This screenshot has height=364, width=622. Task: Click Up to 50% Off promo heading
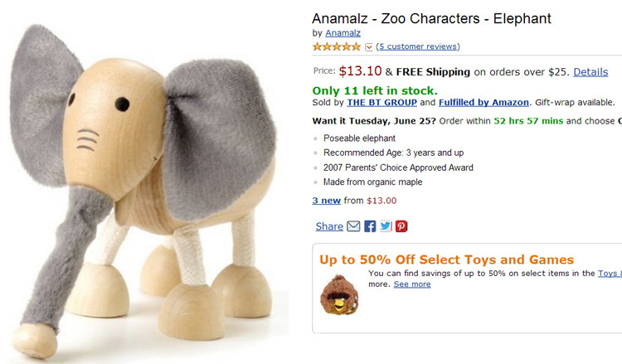tap(446, 260)
